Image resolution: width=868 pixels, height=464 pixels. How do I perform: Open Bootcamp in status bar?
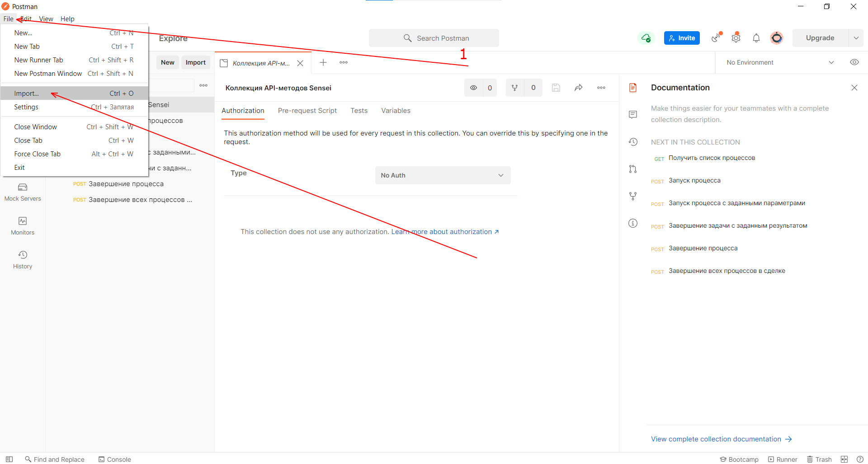point(739,459)
